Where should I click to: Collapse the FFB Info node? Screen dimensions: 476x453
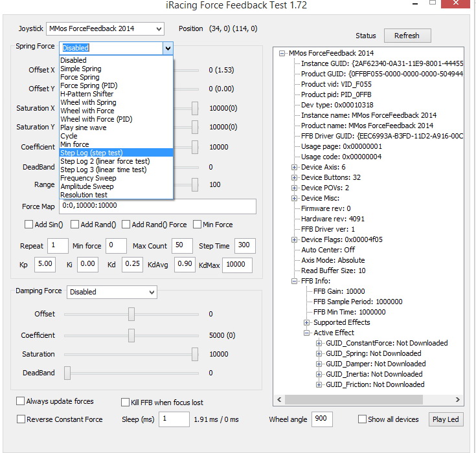pyautogui.click(x=294, y=281)
